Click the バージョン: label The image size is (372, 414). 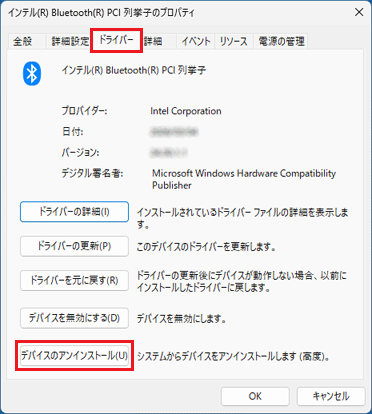point(80,153)
